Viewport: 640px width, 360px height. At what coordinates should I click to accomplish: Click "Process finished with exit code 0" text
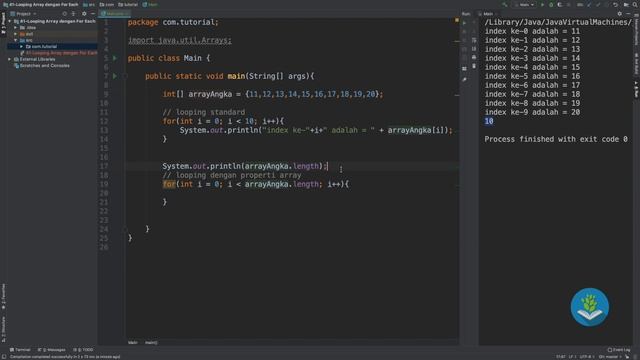556,139
